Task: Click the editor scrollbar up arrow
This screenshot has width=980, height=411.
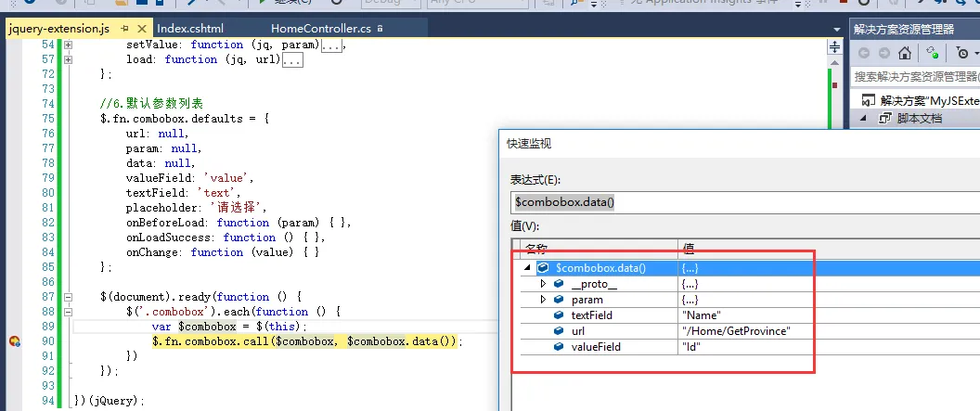Action: click(x=834, y=62)
